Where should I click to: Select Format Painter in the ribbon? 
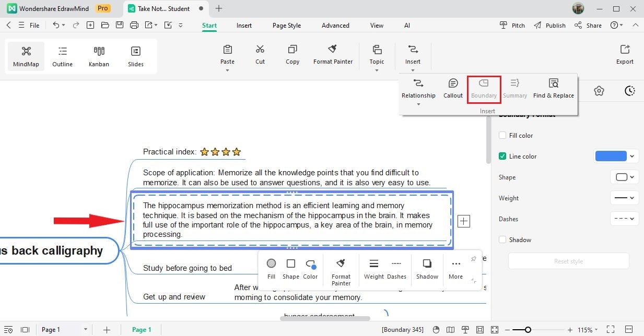pyautogui.click(x=333, y=54)
